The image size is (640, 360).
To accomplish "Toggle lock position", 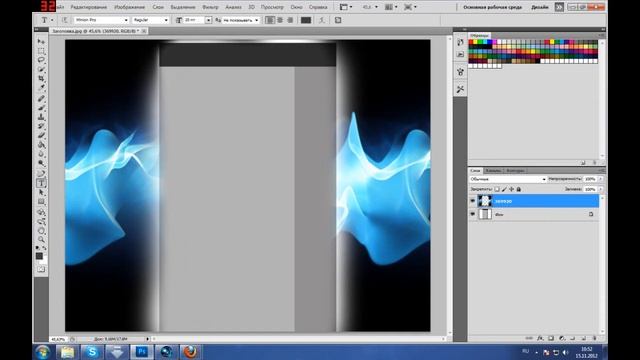I will pyautogui.click(x=511, y=189).
